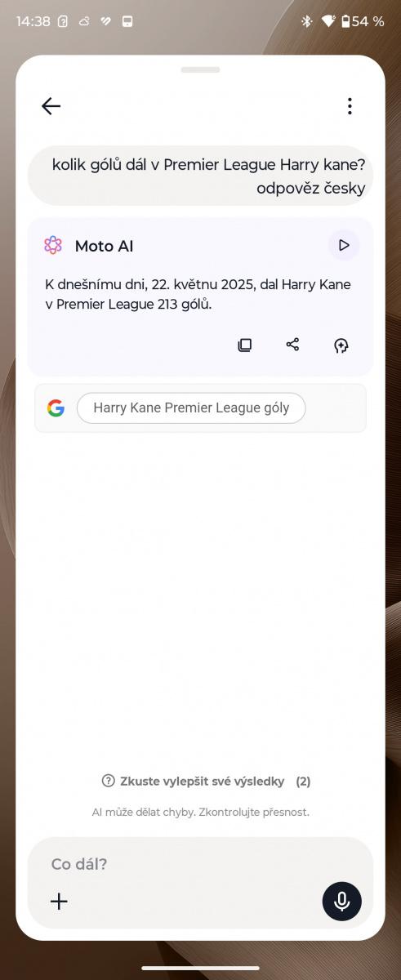
Task: Focus the Co dál? input field
Action: point(200,864)
